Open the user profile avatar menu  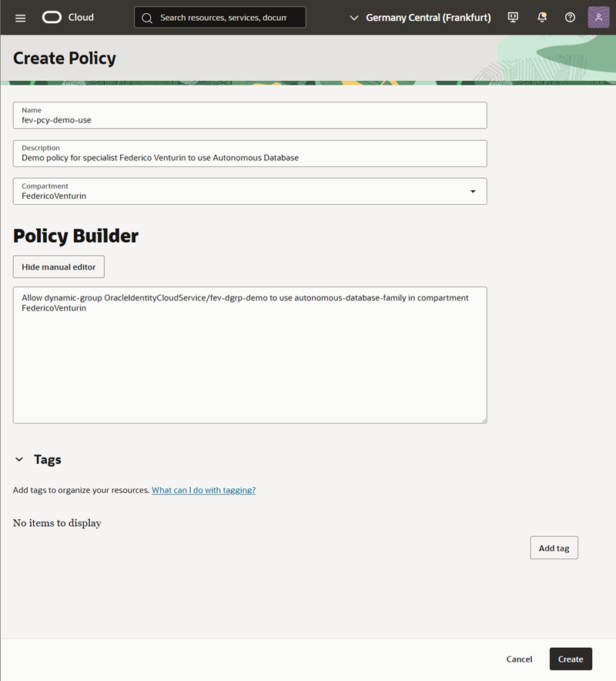(598, 18)
